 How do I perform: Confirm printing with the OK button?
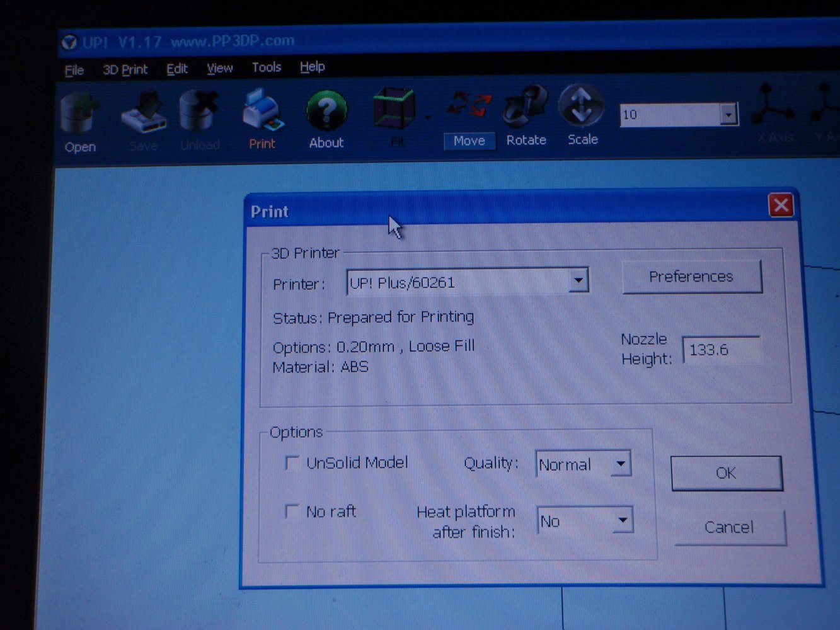(726, 473)
